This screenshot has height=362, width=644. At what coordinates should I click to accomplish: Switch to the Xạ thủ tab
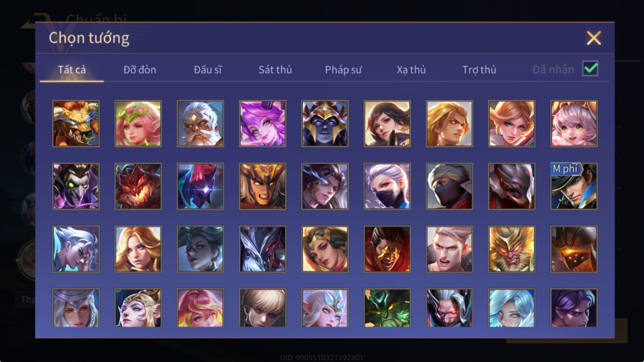pos(411,69)
